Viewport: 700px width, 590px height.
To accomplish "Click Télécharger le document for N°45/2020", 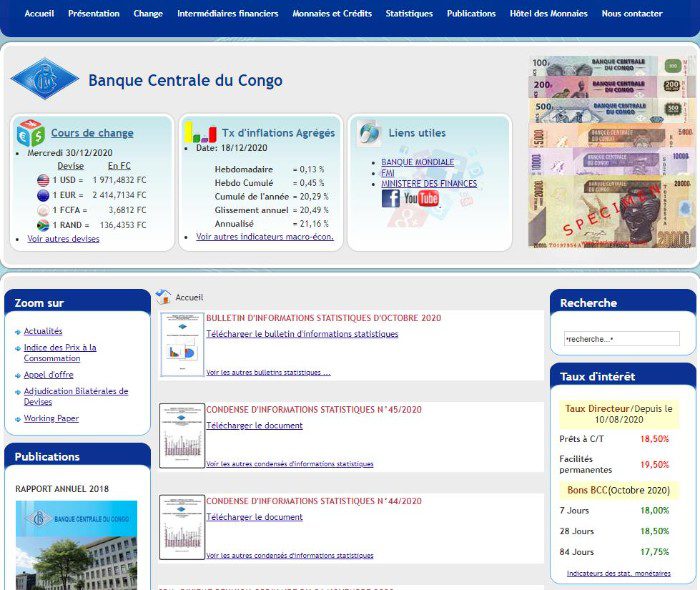I will (x=254, y=425).
